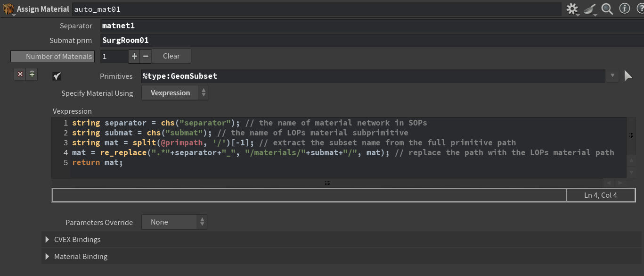Image resolution: width=644 pixels, height=276 pixels.
Task: Click the primitive selector arrow icon
Action: click(x=628, y=76)
